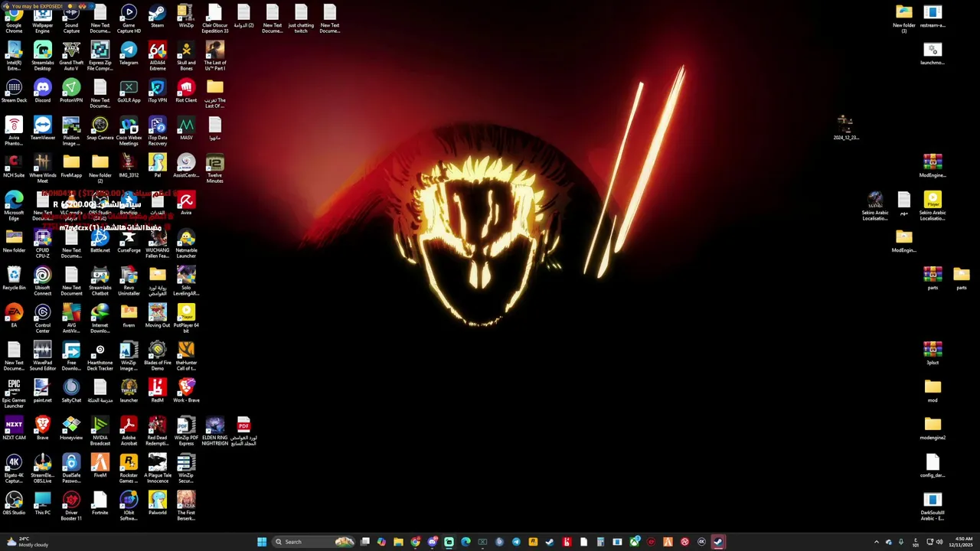980x551 pixels.
Task: Select Adobe Acrobat desktop icon
Action: pos(129,432)
